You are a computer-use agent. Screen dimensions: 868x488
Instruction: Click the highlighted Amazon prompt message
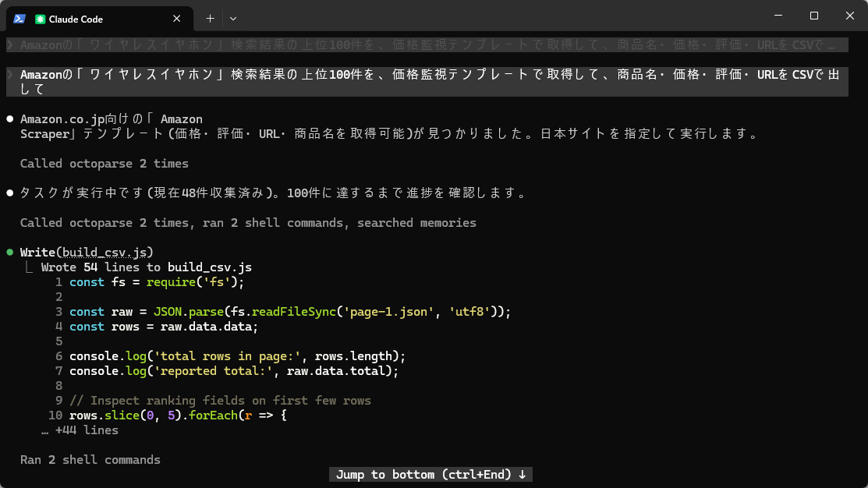427,82
